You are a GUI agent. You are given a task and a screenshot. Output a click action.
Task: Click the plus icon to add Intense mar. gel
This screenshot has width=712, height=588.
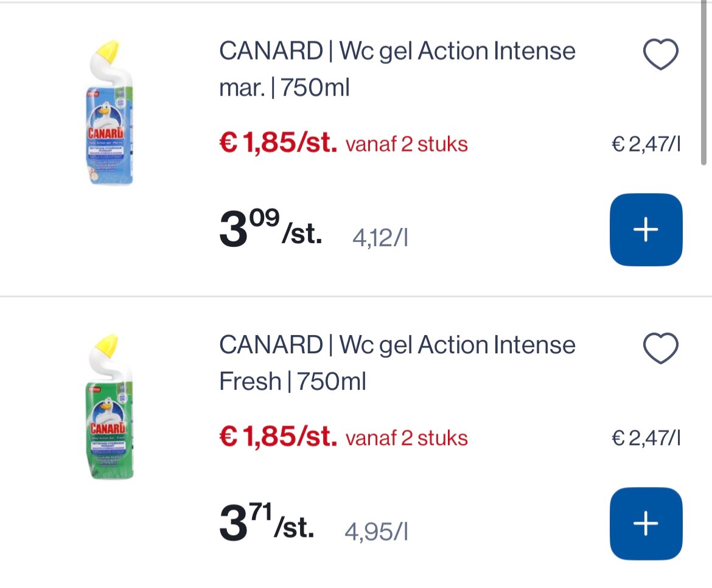[646, 229]
